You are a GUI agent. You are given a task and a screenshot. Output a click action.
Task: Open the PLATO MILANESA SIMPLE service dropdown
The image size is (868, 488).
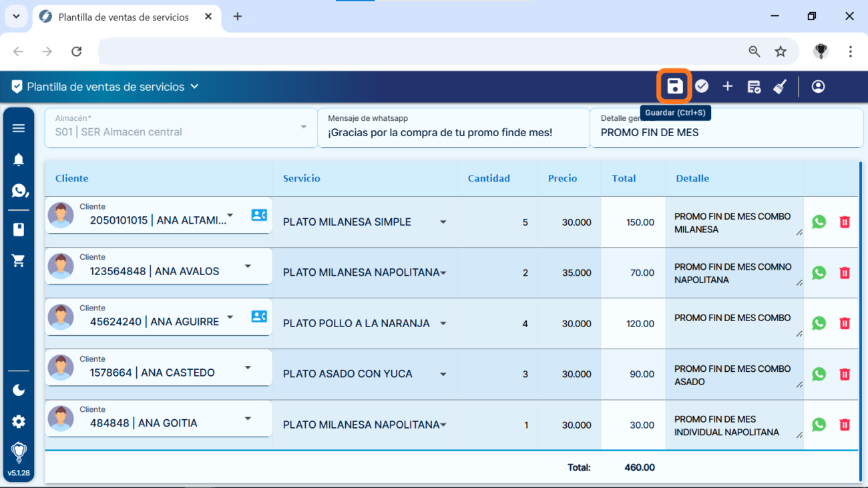tap(443, 222)
